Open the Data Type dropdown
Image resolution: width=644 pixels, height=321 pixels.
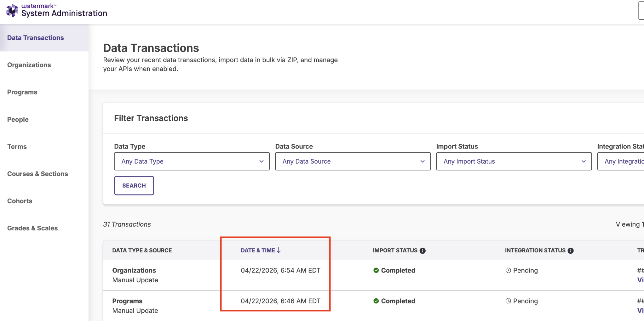pos(192,161)
